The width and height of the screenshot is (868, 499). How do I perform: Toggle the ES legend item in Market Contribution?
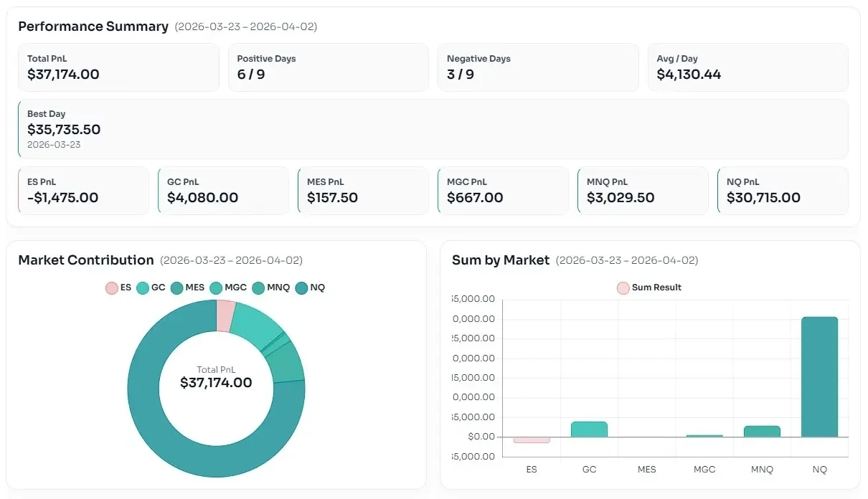pyautogui.click(x=118, y=287)
